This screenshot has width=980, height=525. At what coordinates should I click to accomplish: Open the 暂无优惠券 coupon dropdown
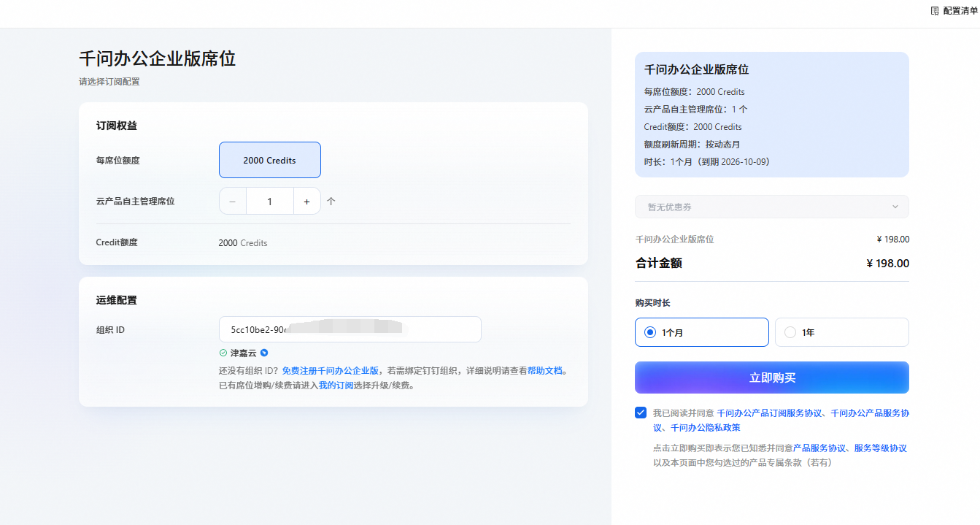point(772,207)
